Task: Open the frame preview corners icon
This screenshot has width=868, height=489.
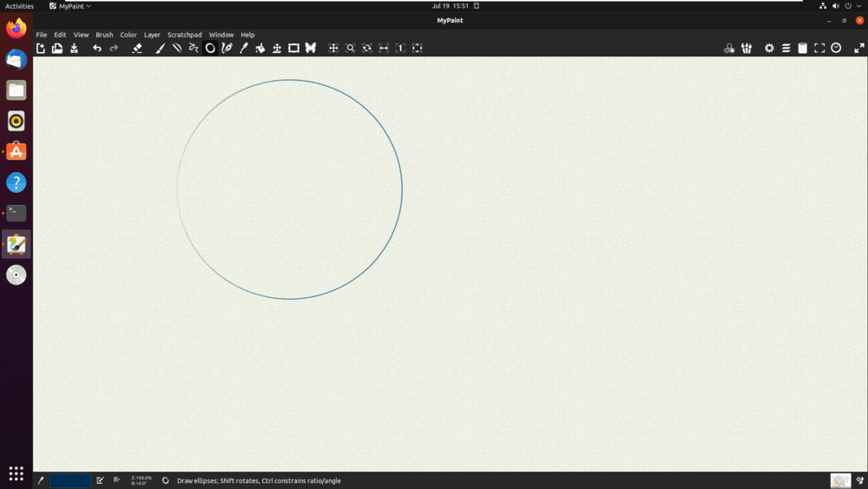Action: (x=819, y=48)
